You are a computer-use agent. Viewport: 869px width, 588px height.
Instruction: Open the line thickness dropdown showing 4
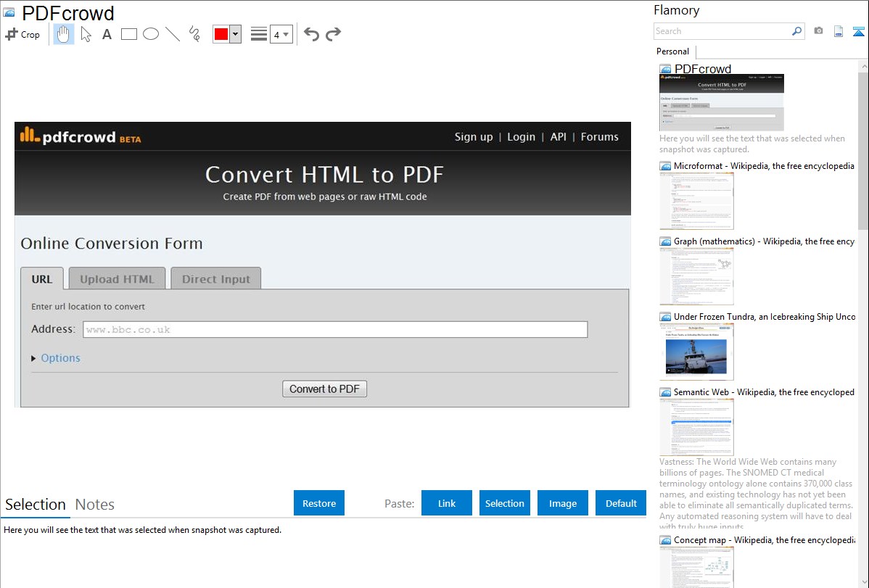[281, 34]
